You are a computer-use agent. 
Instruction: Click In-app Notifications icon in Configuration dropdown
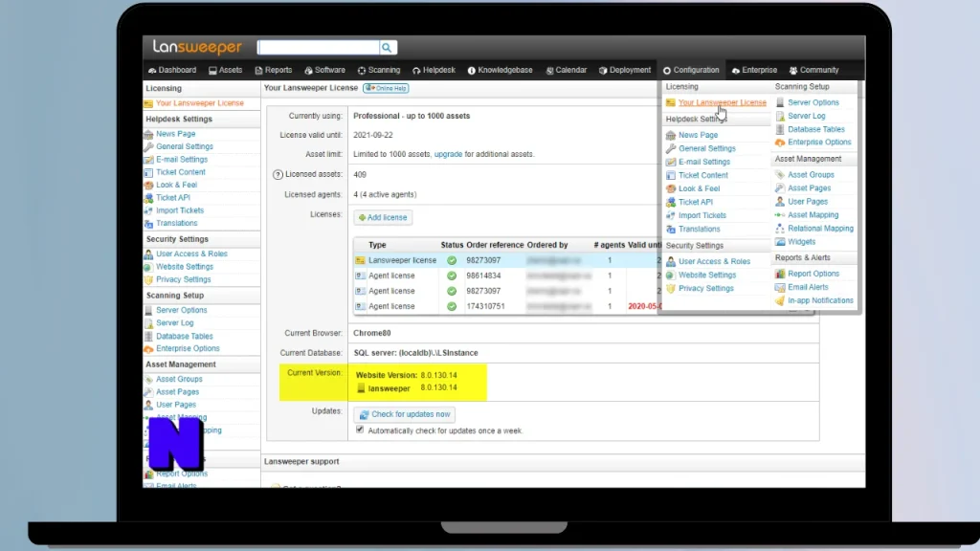[780, 300]
